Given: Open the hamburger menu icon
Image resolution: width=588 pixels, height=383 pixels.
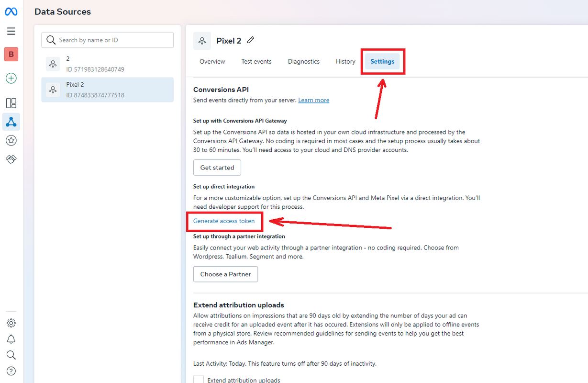Looking at the screenshot, I should point(11,31).
